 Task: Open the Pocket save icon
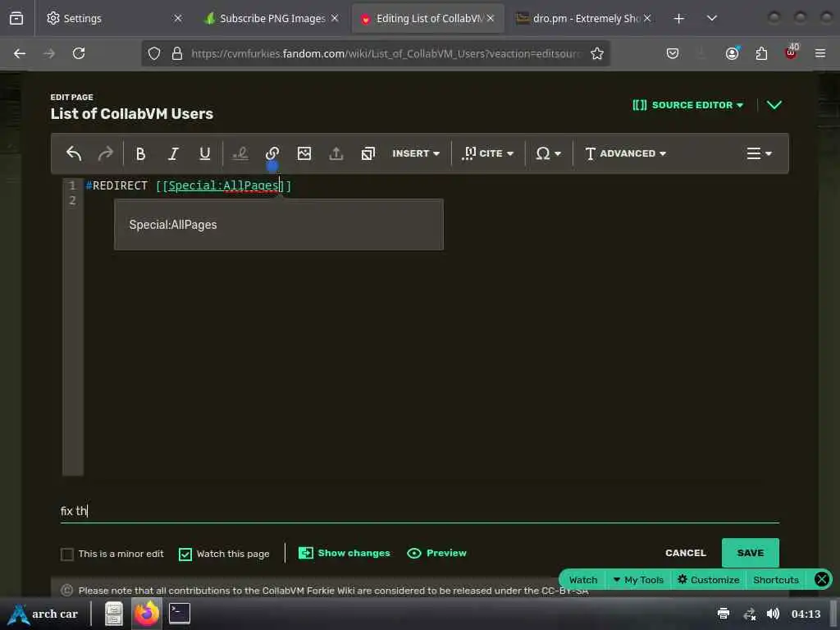(673, 53)
